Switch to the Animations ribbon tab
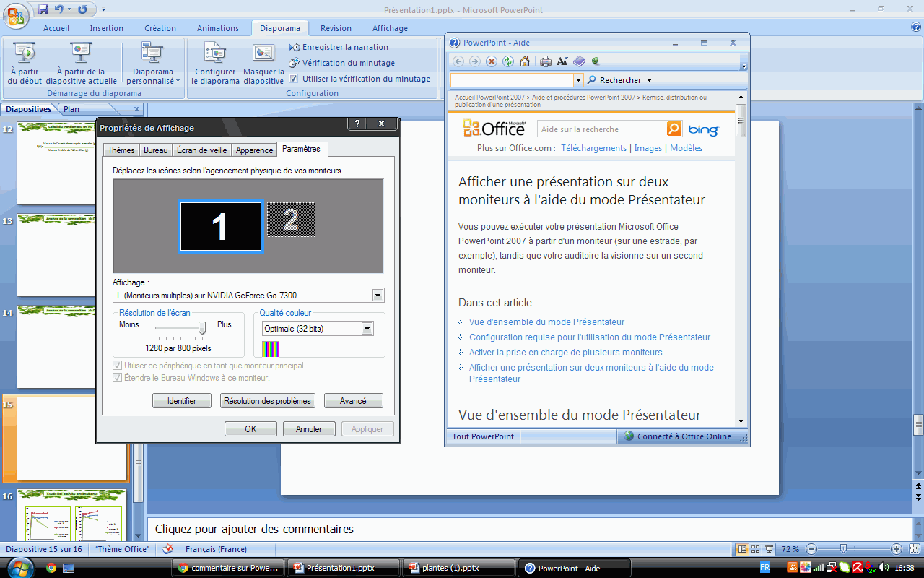The image size is (924, 578). [x=218, y=28]
